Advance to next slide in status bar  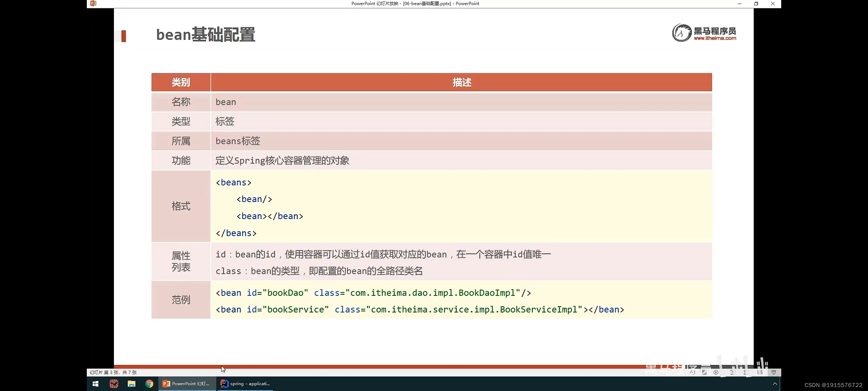(716, 372)
